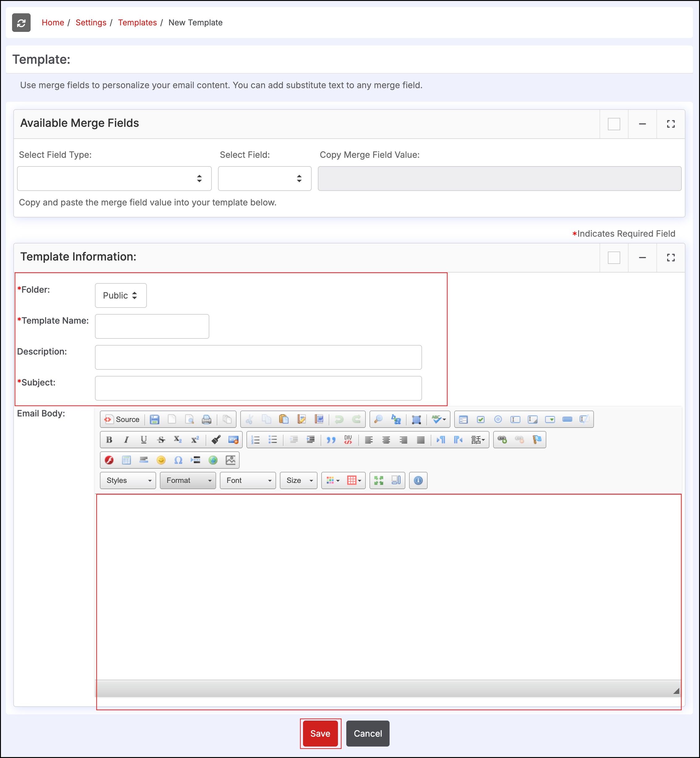The height and width of the screenshot is (758, 700).
Task: Click the insert link icon
Action: (502, 440)
